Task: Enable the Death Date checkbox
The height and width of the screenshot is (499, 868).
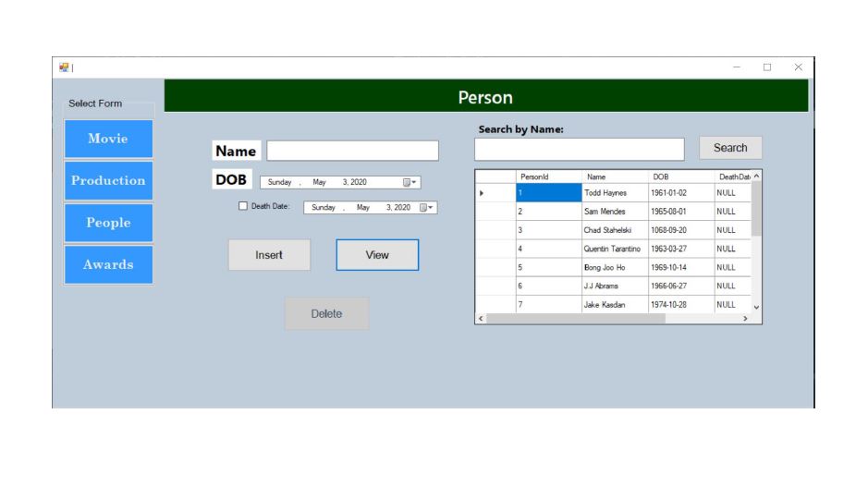Action: click(x=243, y=206)
